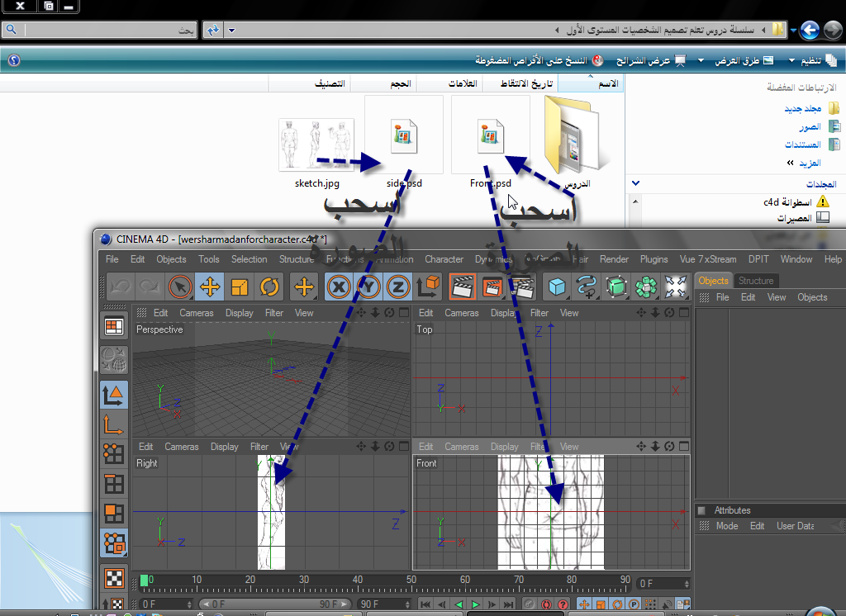Switch to Points mode in left toolbar
This screenshot has height=616, width=846.
click(x=114, y=453)
